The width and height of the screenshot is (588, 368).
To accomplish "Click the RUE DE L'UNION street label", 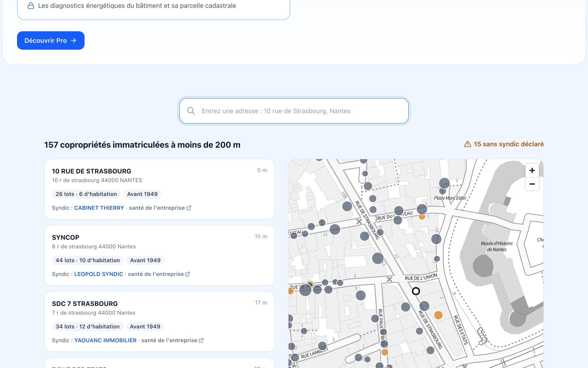I will [x=421, y=277].
